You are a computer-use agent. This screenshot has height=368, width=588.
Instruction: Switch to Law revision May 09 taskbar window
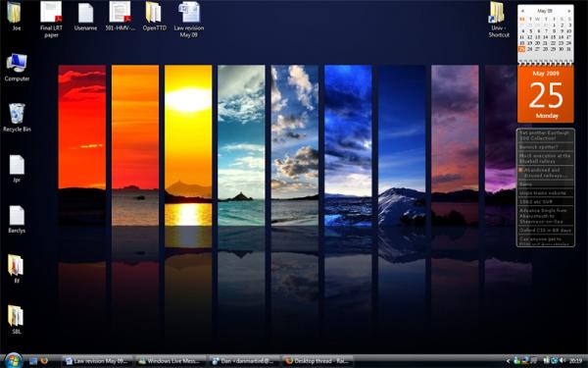click(97, 361)
